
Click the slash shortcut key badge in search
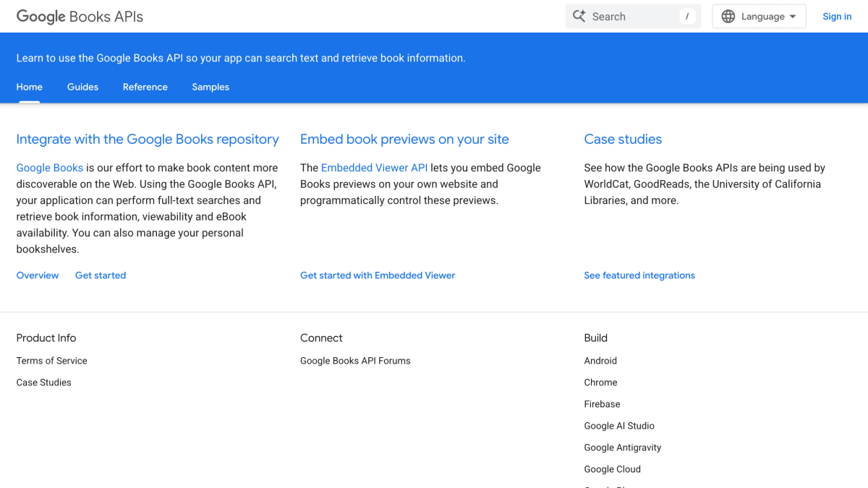[687, 17]
